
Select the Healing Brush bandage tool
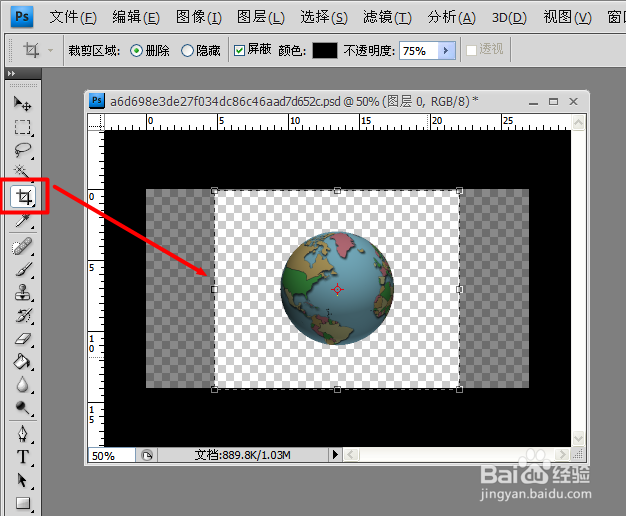pos(22,246)
